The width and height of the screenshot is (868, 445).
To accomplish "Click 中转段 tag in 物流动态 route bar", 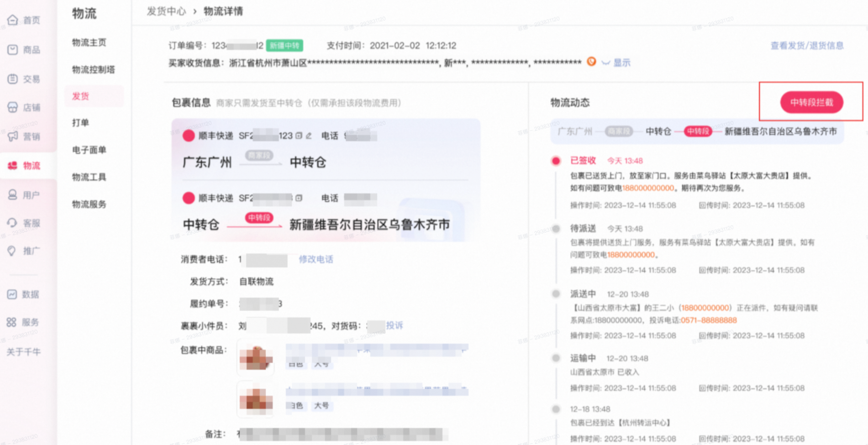I will pyautogui.click(x=698, y=131).
